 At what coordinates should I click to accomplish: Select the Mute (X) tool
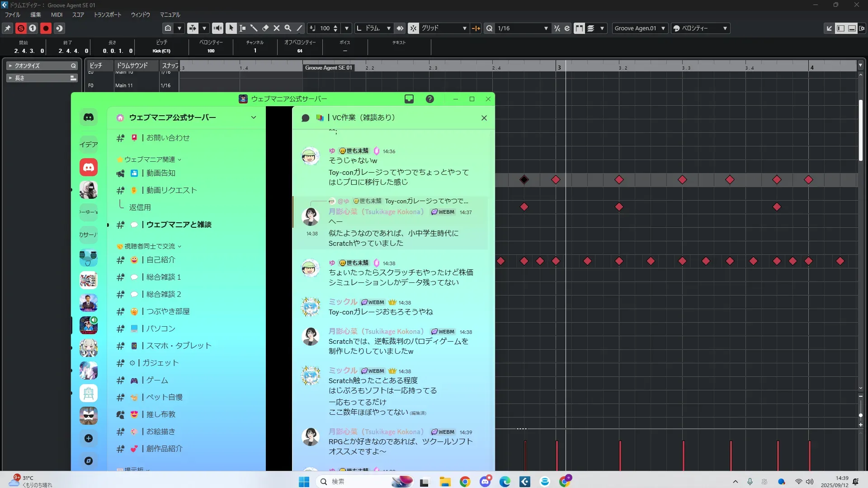[277, 28]
